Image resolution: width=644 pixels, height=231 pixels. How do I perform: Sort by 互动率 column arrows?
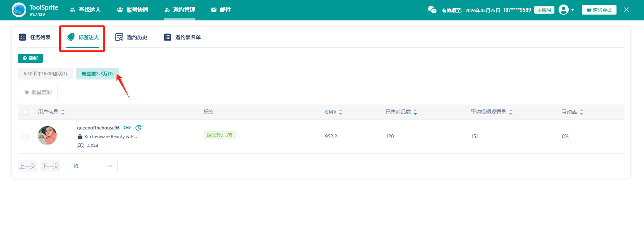pos(582,112)
